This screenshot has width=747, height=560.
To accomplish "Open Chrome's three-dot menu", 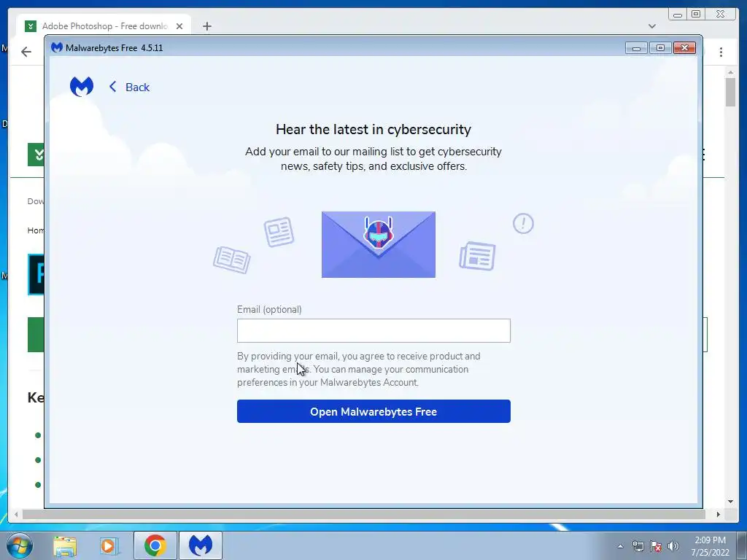I will click(721, 52).
